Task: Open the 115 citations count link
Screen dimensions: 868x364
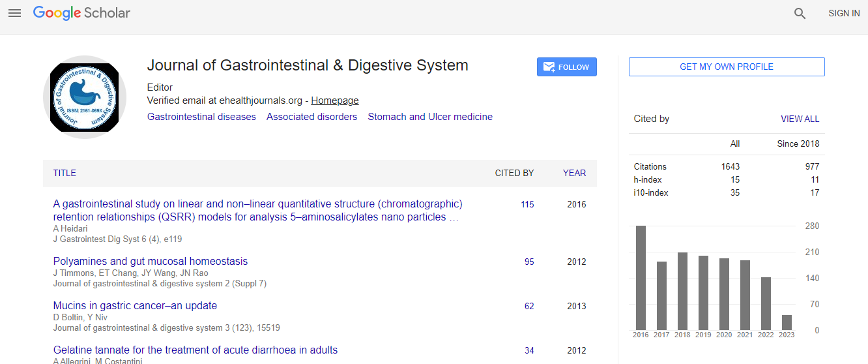Action: (527, 204)
